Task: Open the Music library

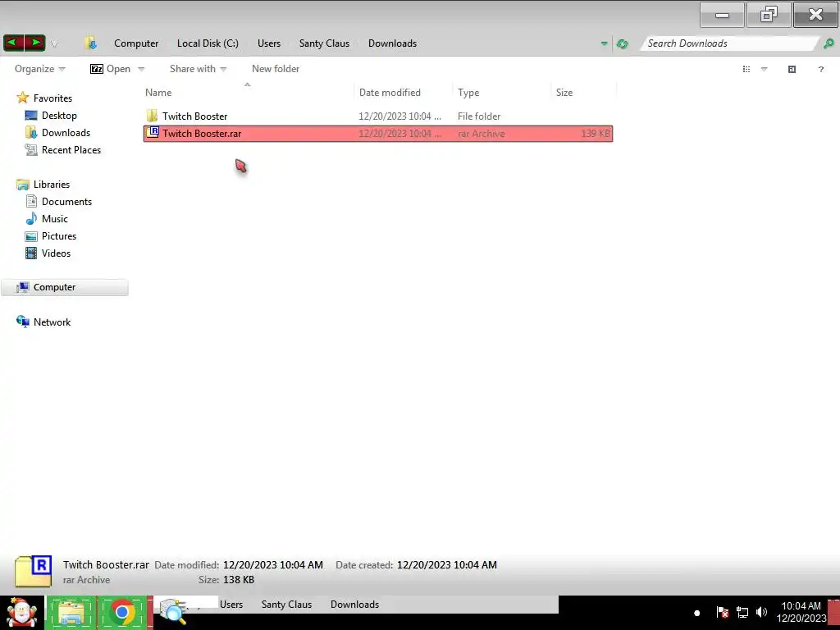Action: pos(55,218)
